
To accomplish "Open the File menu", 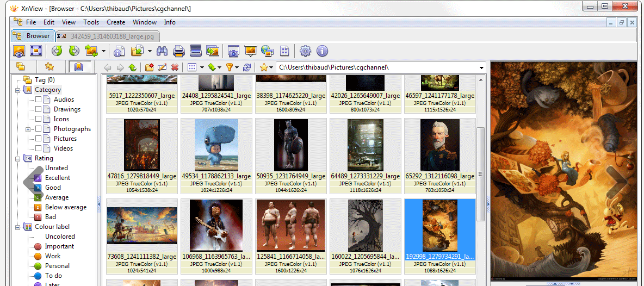I will (x=31, y=22).
